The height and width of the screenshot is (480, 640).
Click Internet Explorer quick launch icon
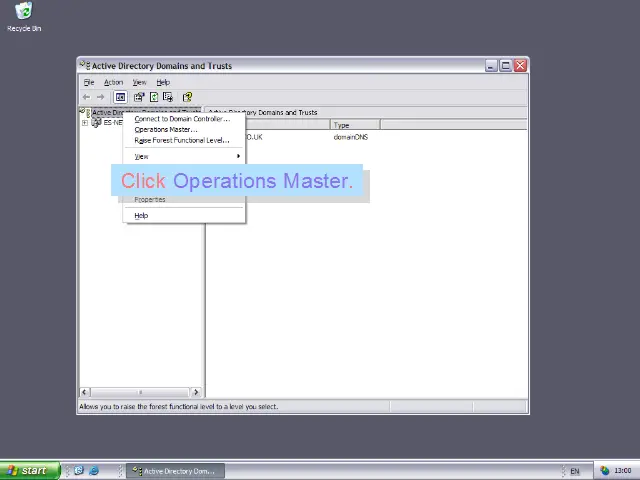(94, 471)
